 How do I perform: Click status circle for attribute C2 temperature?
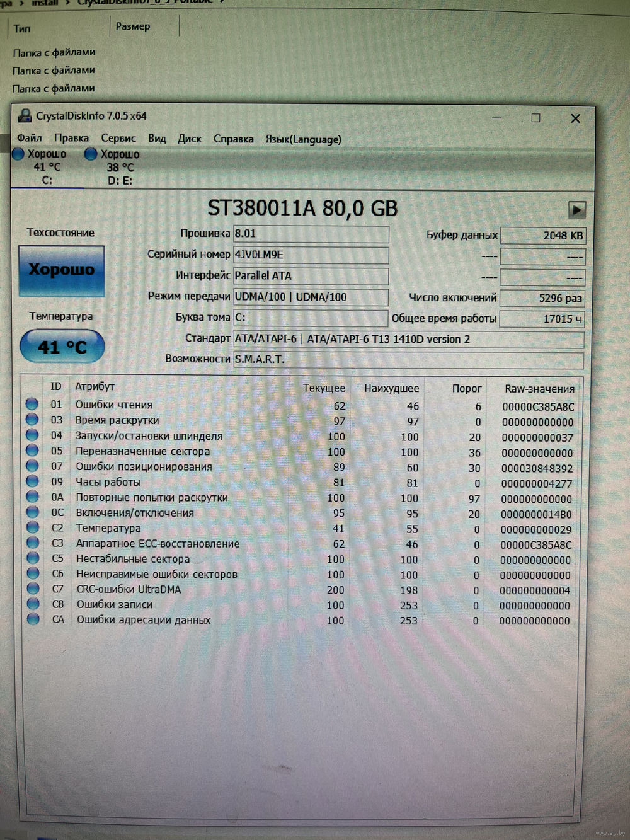pyautogui.click(x=32, y=527)
